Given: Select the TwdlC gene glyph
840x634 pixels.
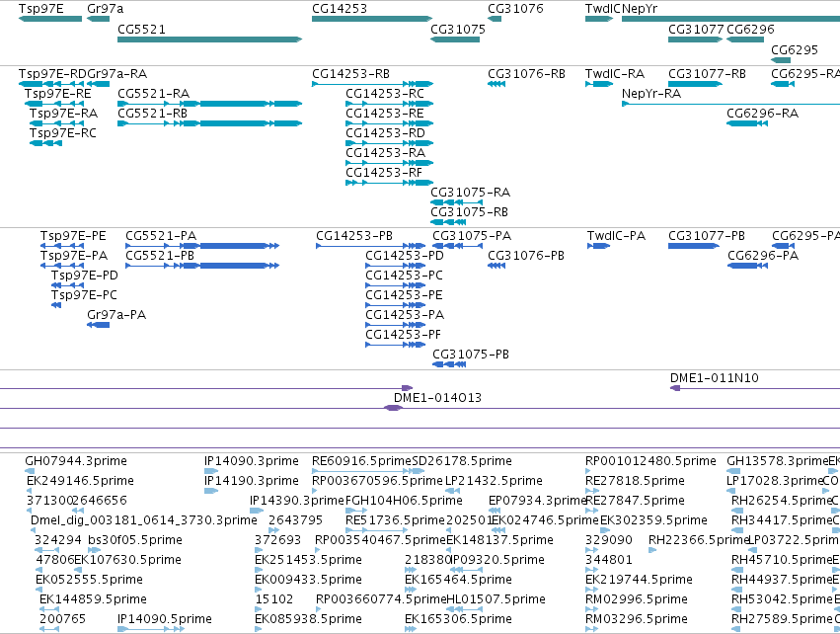Looking at the screenshot, I should click(599, 19).
